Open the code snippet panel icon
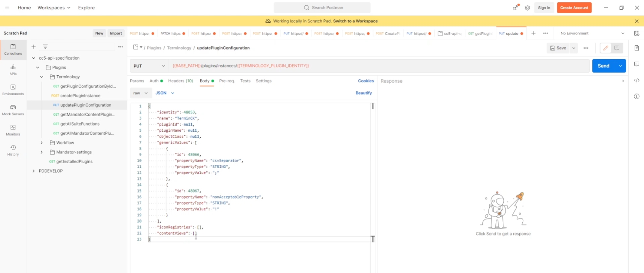Viewport: 644px width, 273px height. (637, 81)
